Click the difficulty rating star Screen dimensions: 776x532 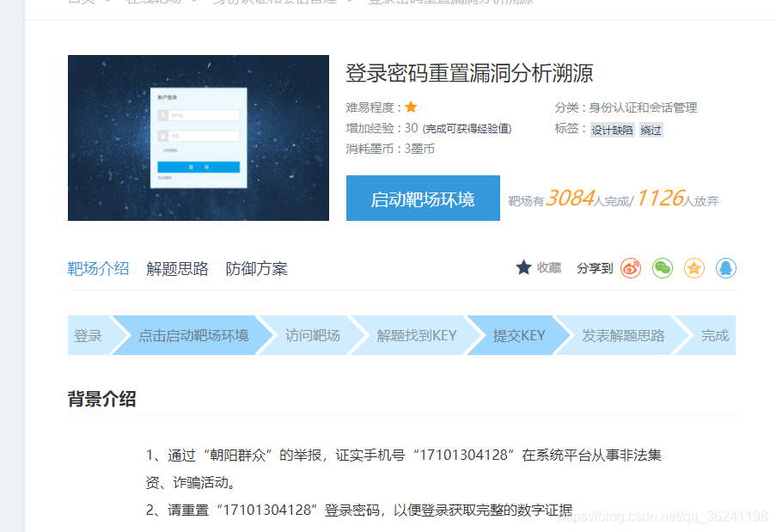[411, 107]
